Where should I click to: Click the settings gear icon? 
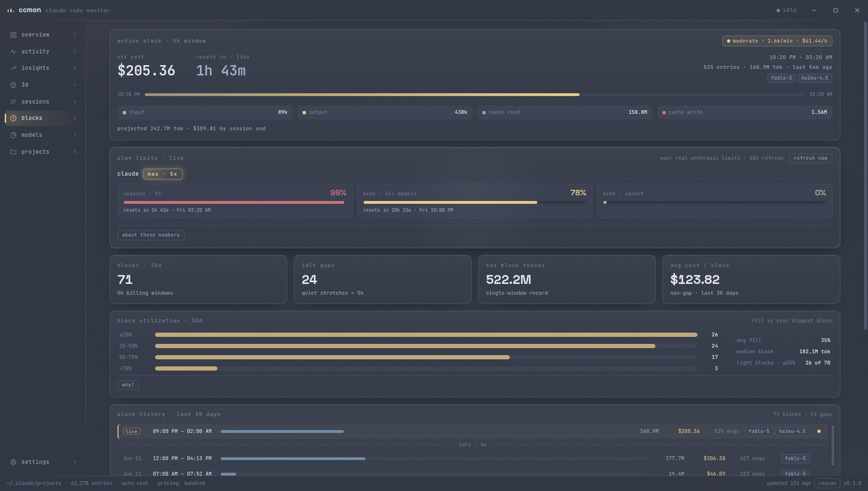[x=13, y=462]
